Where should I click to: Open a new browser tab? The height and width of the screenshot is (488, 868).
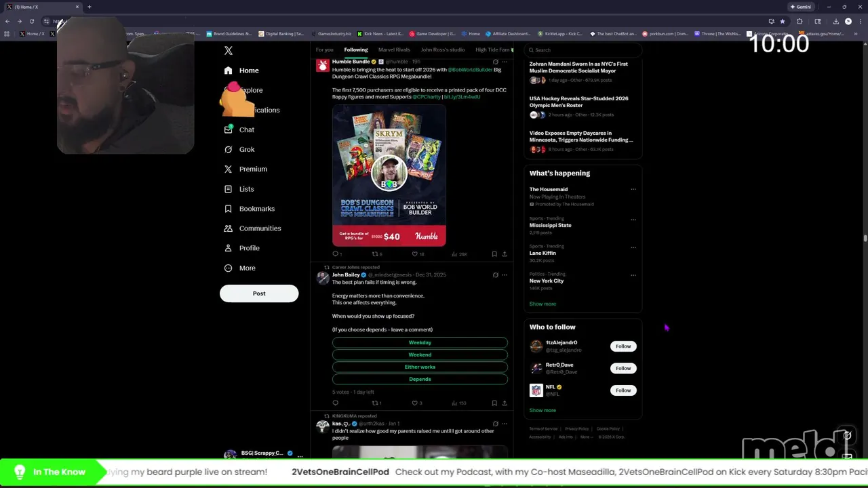pyautogui.click(x=89, y=7)
